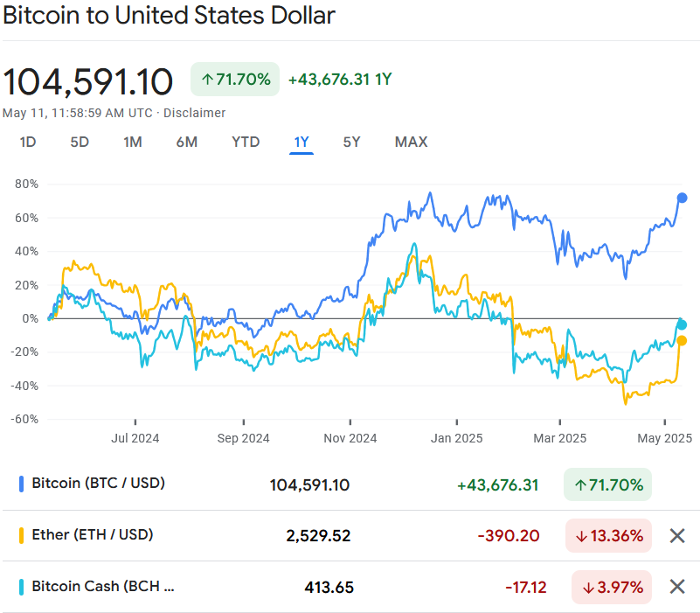Click the Bitcoin to United States Dollar title

169,15
